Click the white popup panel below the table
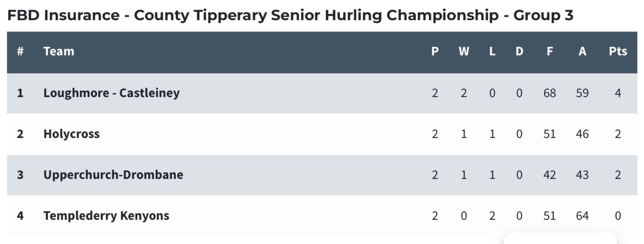Viewport: 644px width, 244px height. (560, 238)
